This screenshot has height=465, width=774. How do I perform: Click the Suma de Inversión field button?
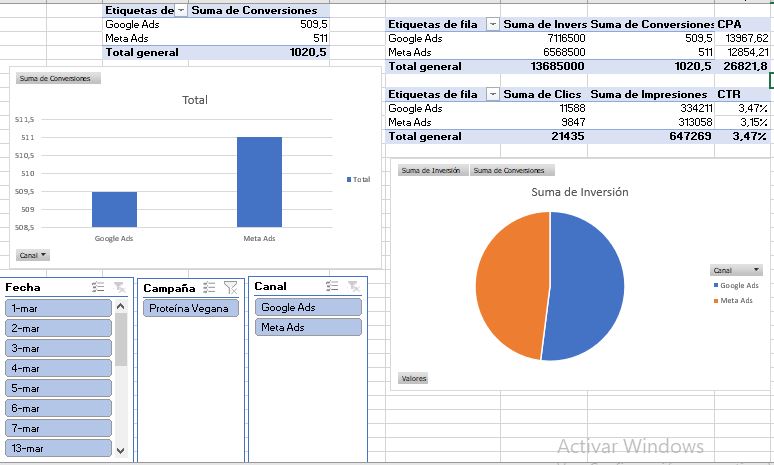[x=431, y=170]
